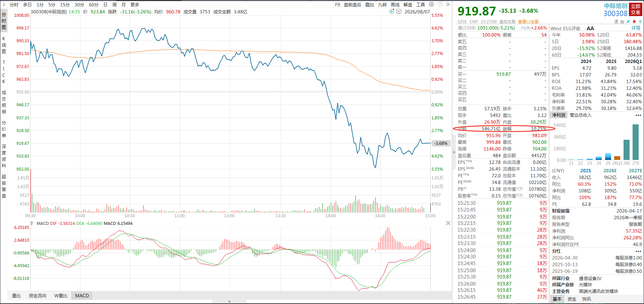644x304 pixels.
Task: Toggle 九转 indicator
Action: (382, 5)
